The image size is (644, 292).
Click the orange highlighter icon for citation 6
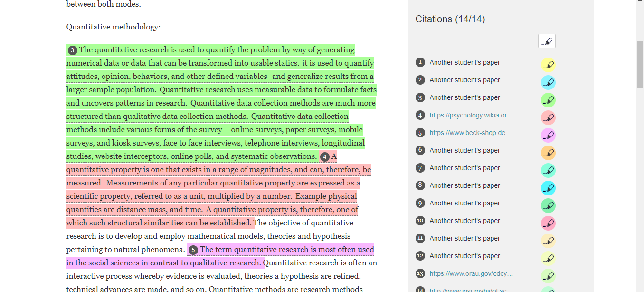[x=548, y=153]
